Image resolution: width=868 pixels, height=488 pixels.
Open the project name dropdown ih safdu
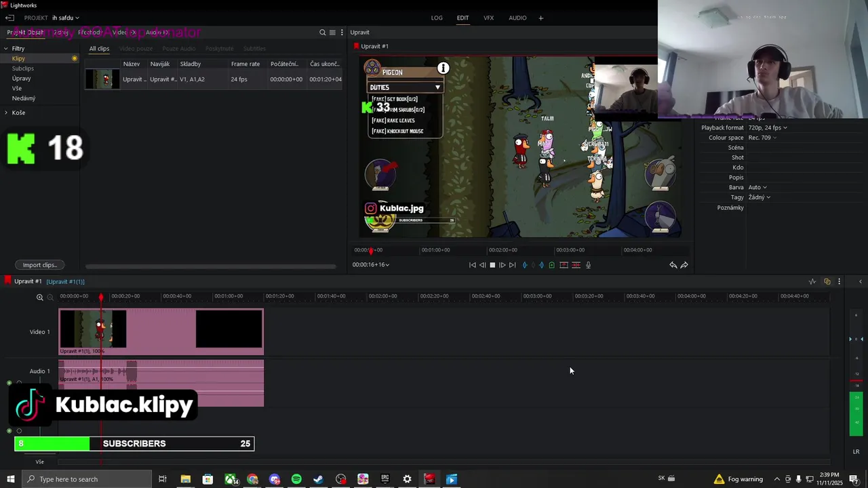[x=65, y=18]
